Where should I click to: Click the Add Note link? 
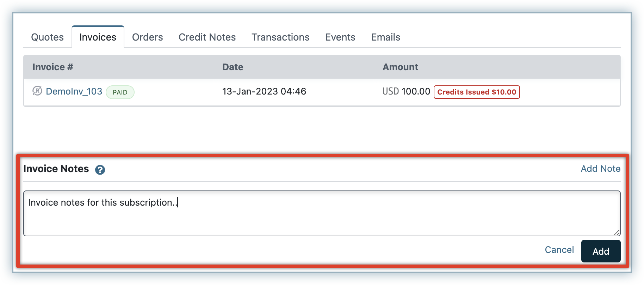[x=600, y=169]
